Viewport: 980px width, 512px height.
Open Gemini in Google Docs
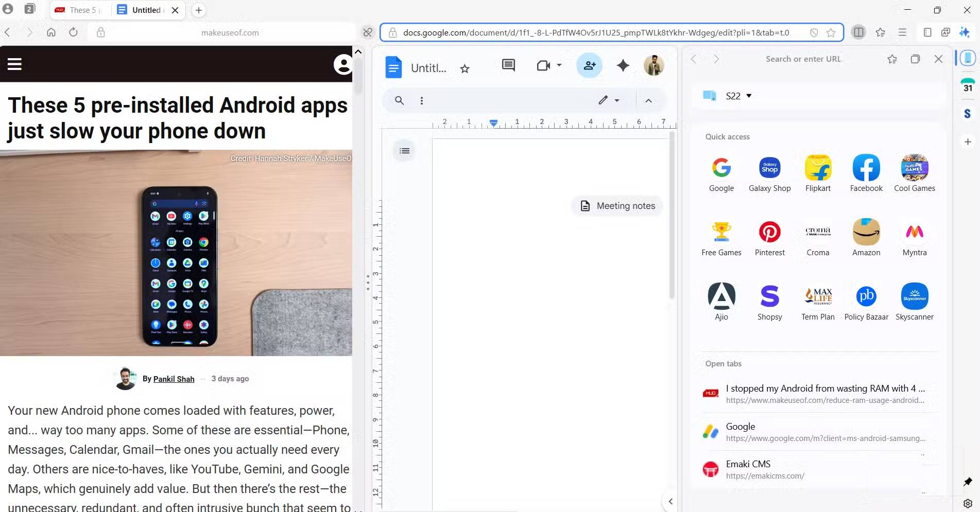[623, 65]
